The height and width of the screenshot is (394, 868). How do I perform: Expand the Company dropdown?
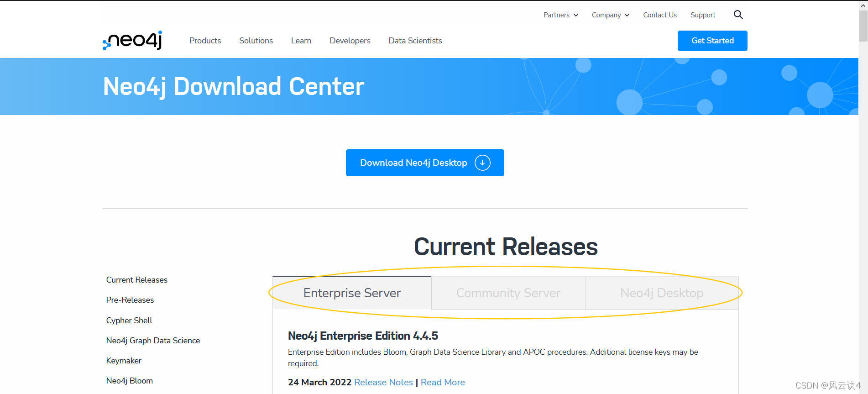[611, 15]
